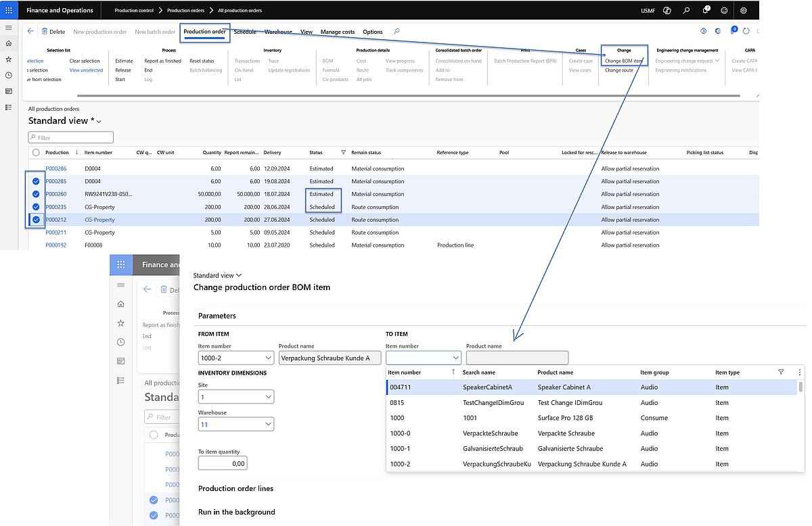Open search with the magnifying glass icon

[x=685, y=10]
